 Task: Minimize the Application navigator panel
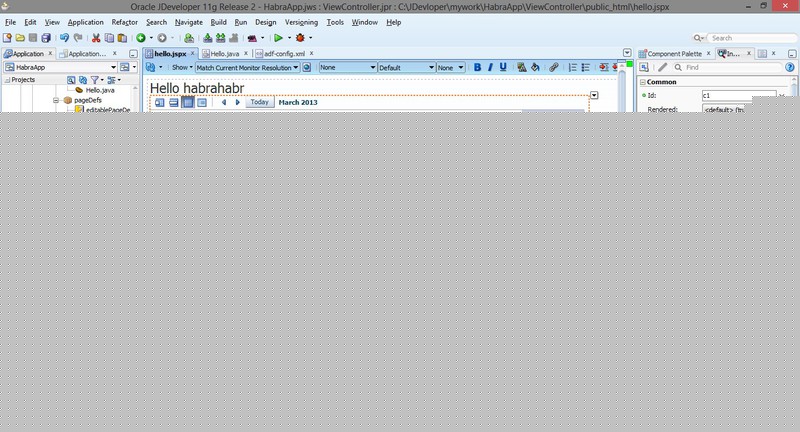pos(133,54)
